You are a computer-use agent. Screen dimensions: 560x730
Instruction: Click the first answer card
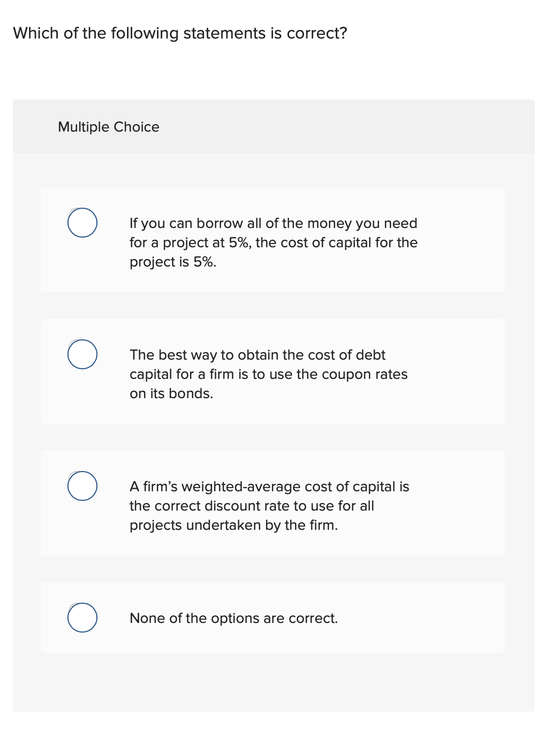point(273,239)
